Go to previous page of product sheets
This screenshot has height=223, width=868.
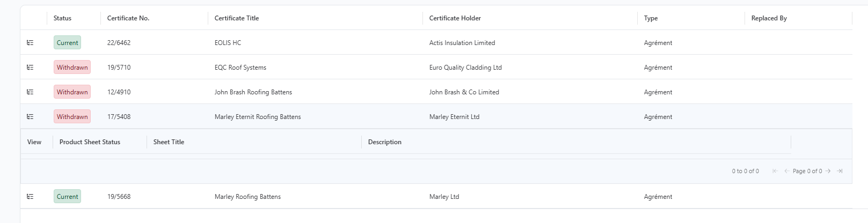pyautogui.click(x=787, y=171)
